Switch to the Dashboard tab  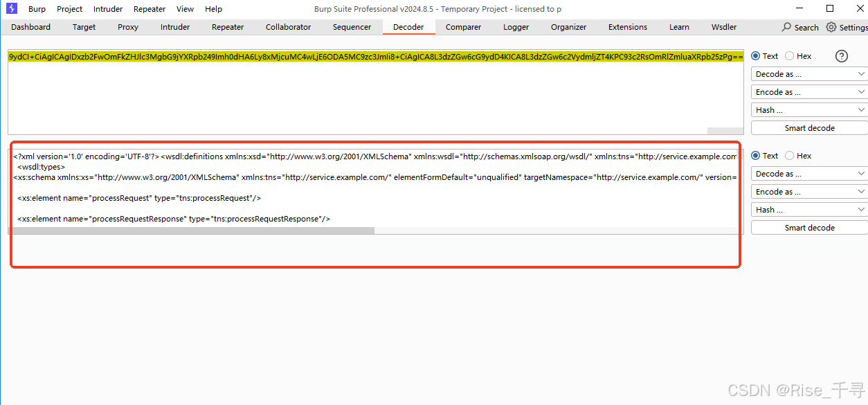(30, 27)
